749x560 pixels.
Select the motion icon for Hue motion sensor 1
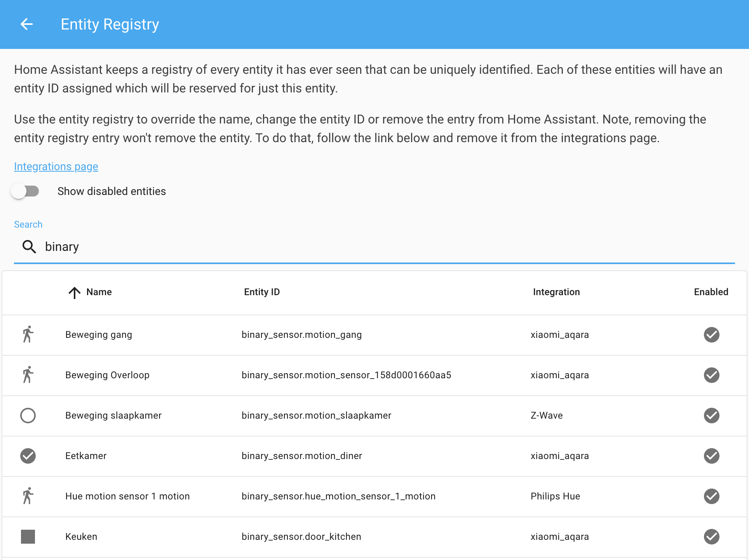pos(28,496)
